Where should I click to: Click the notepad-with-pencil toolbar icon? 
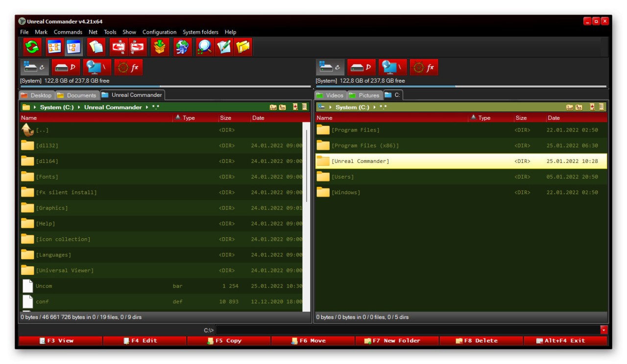(x=224, y=47)
